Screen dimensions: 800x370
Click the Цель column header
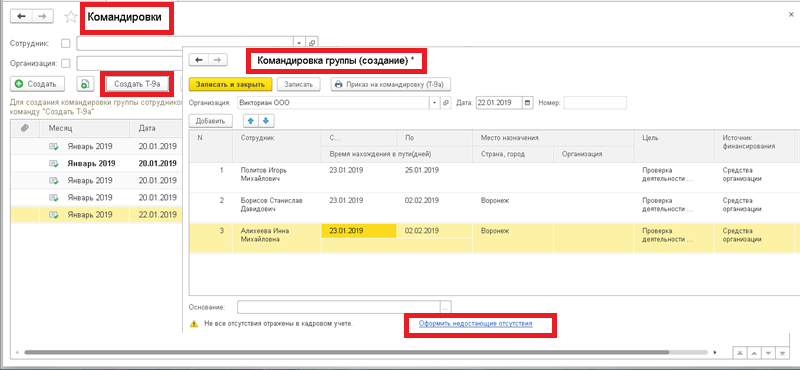pos(673,146)
